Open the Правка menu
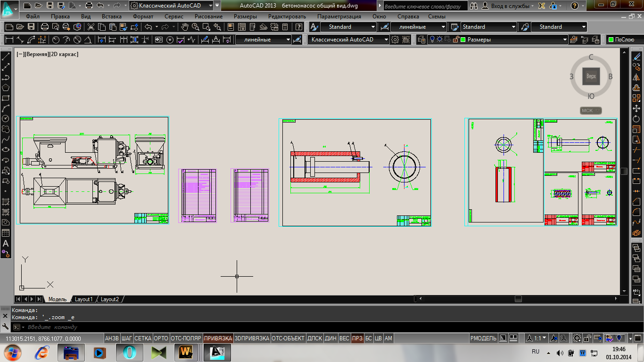This screenshot has height=362, width=644. click(x=60, y=16)
